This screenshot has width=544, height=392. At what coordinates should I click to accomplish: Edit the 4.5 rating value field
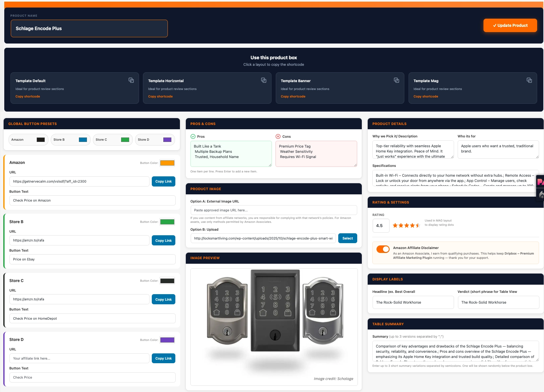point(380,225)
